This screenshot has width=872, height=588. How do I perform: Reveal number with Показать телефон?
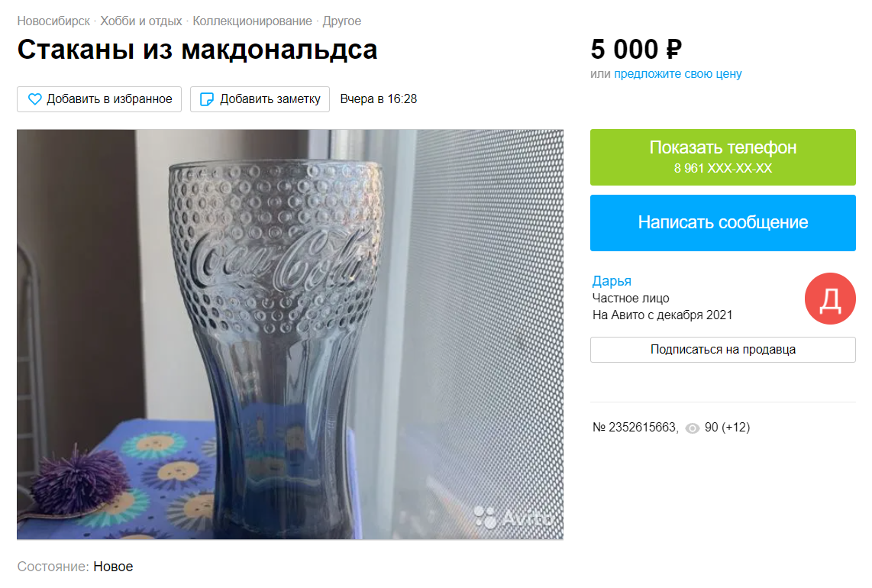pyautogui.click(x=722, y=157)
